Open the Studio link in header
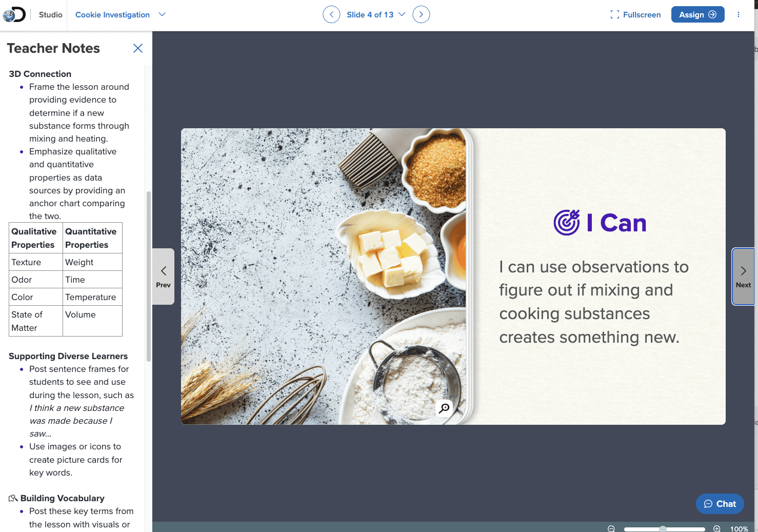758x532 pixels. pyautogui.click(x=50, y=14)
